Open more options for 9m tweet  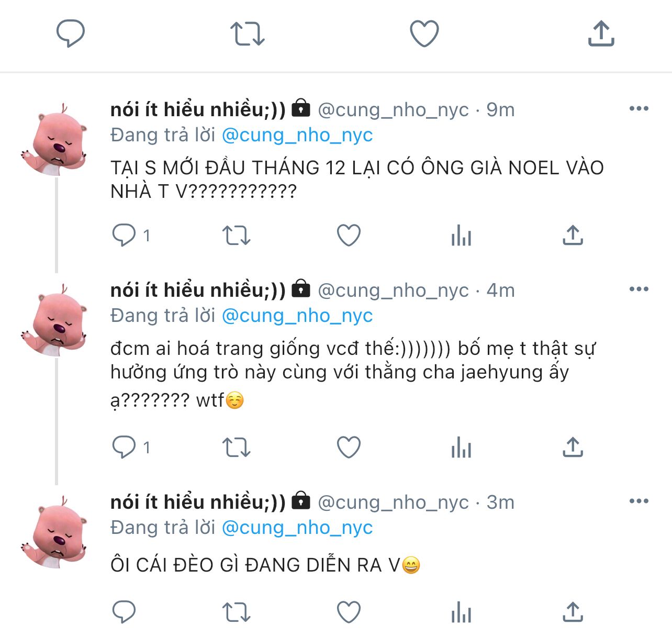639,109
